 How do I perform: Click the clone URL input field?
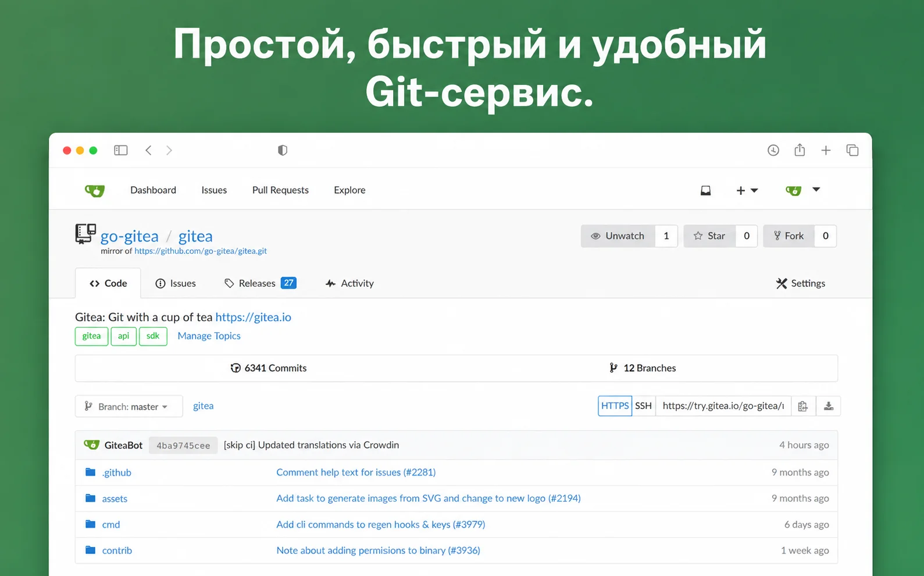723,406
